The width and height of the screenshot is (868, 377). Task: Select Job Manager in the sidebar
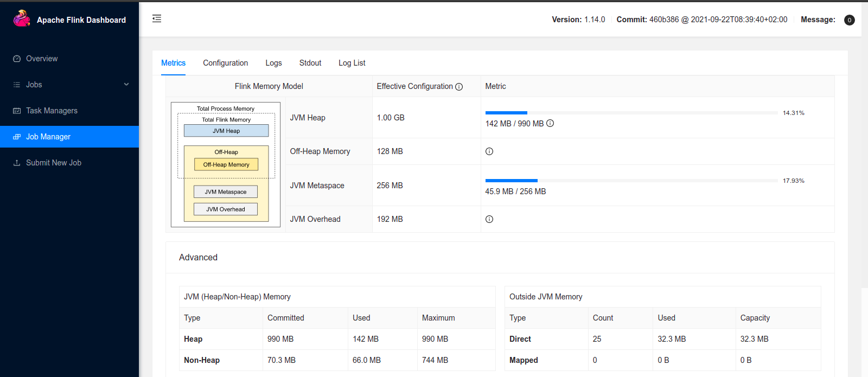click(69, 137)
